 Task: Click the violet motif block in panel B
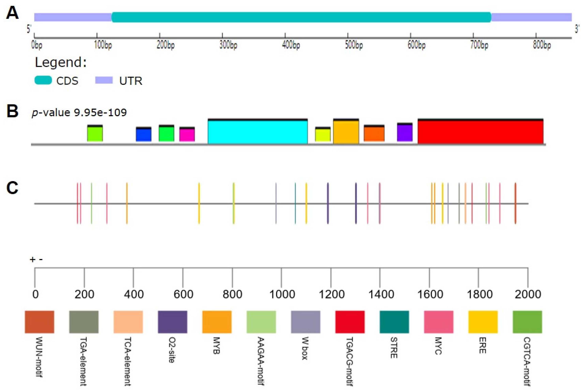pos(405,133)
